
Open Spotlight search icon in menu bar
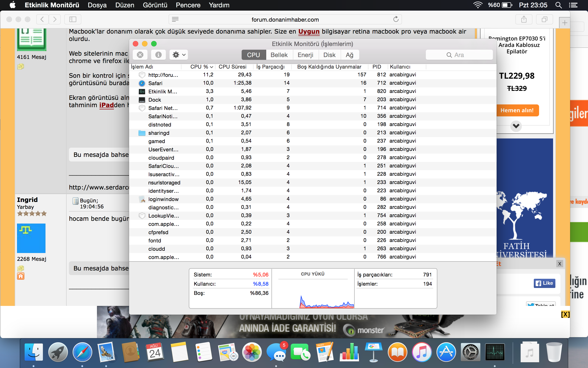tap(559, 5)
